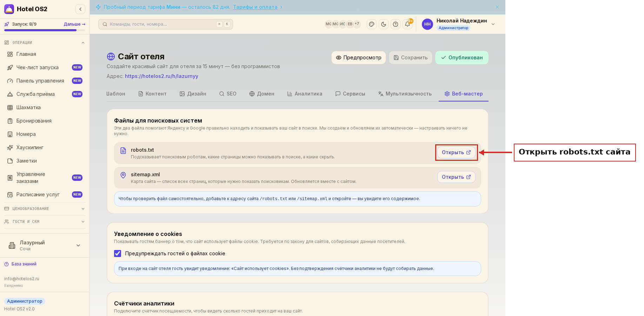Image resolution: width=644 pixels, height=316 pixels.
Task: Open help via the question mark icon
Action: pos(396,24)
